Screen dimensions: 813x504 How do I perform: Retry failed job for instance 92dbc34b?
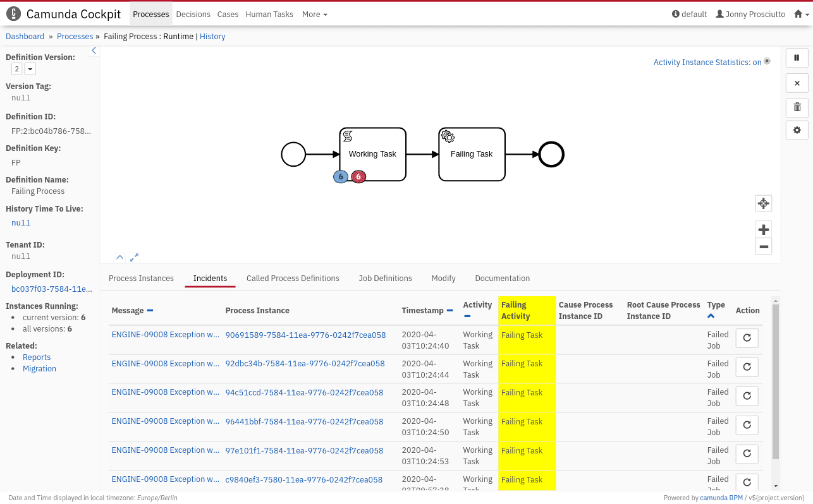pyautogui.click(x=747, y=367)
